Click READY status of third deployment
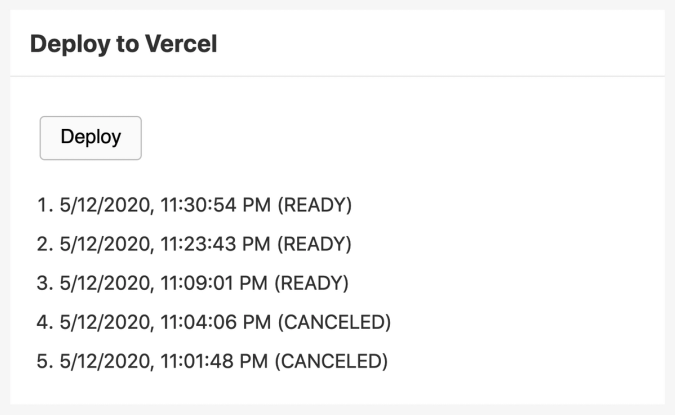 tap(312, 283)
